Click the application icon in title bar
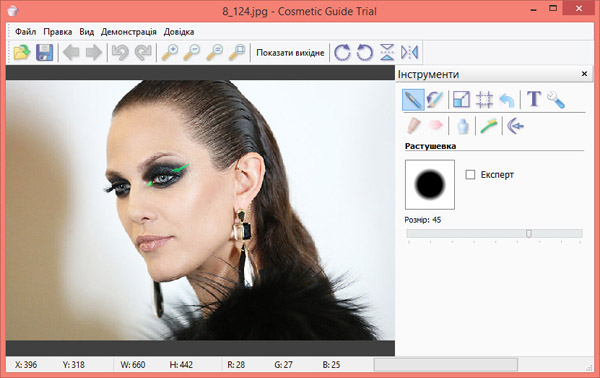The image size is (600, 378). coord(13,11)
